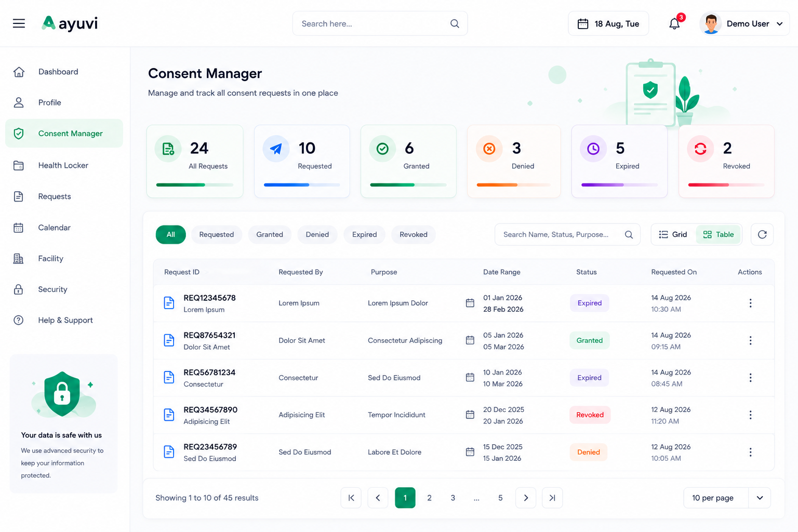Viewport: 798px width, 532px height.
Task: Click the magnifier in the top search bar
Action: coord(455,23)
